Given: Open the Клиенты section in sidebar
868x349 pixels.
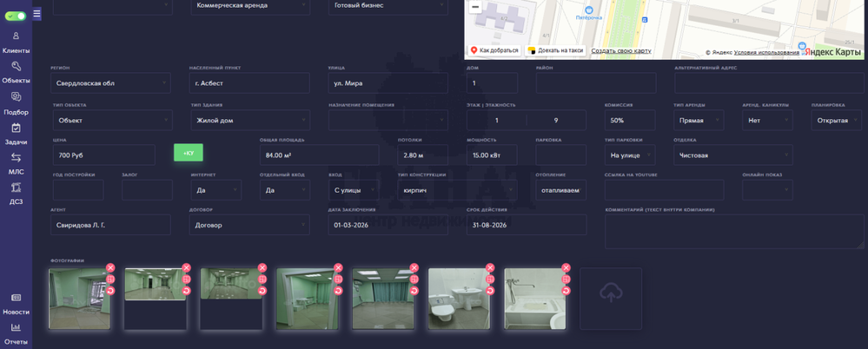Looking at the screenshot, I should point(16,43).
